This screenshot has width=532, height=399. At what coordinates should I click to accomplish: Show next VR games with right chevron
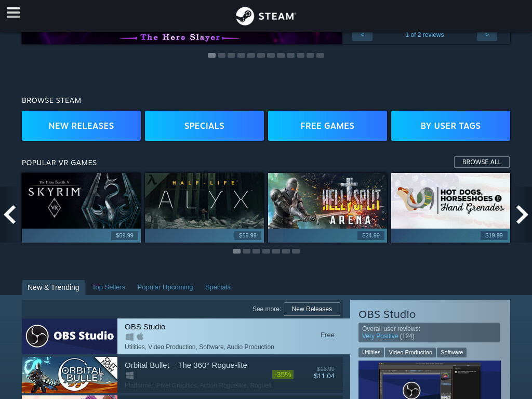coord(522,215)
